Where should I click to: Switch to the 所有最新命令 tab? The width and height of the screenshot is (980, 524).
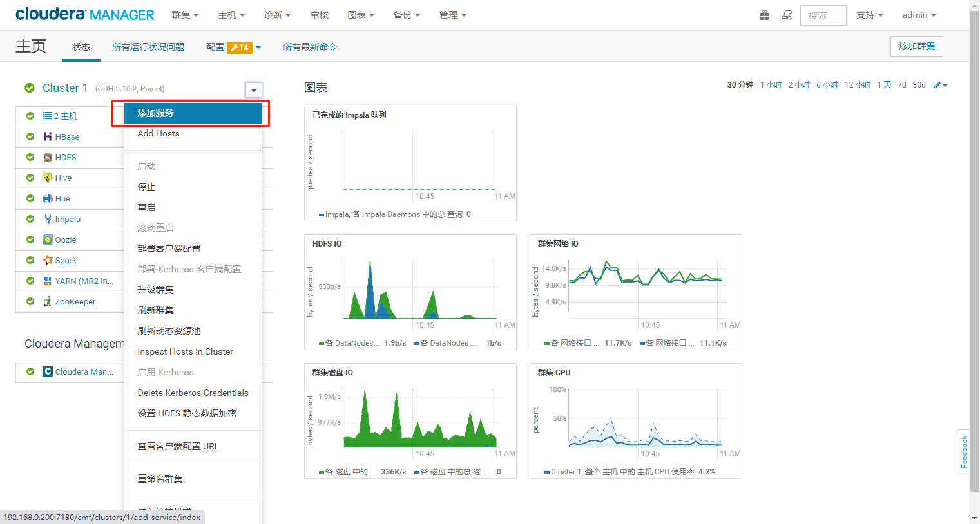point(310,47)
